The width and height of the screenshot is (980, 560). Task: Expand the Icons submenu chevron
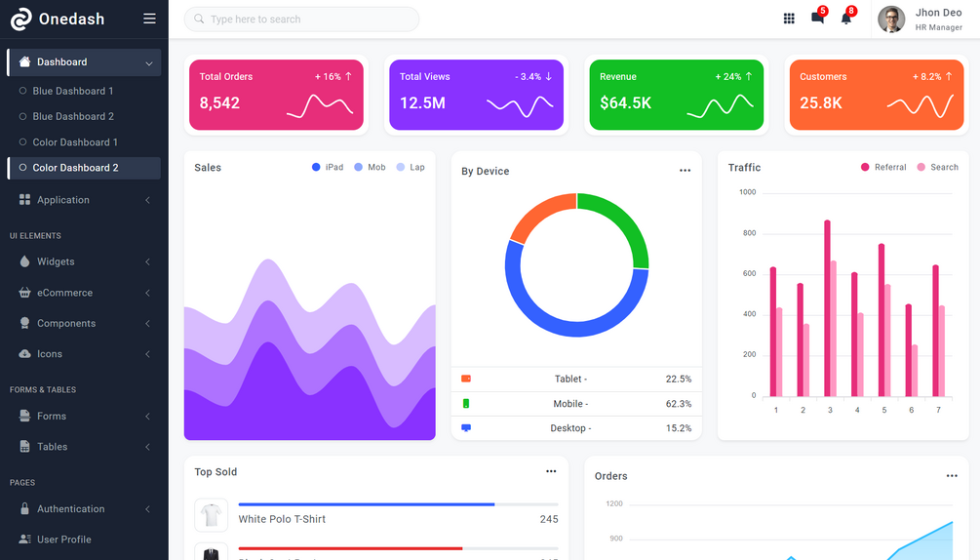pos(147,354)
